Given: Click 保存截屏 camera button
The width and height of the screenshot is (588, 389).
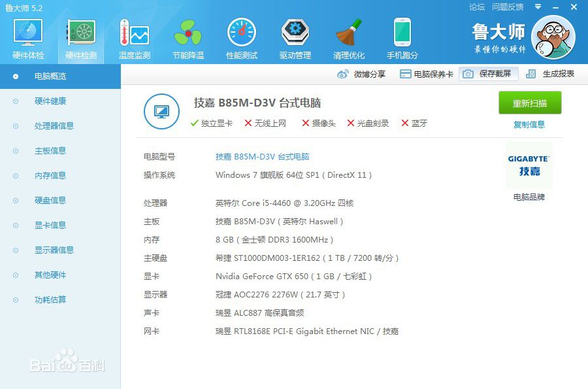Looking at the screenshot, I should click(x=488, y=73).
